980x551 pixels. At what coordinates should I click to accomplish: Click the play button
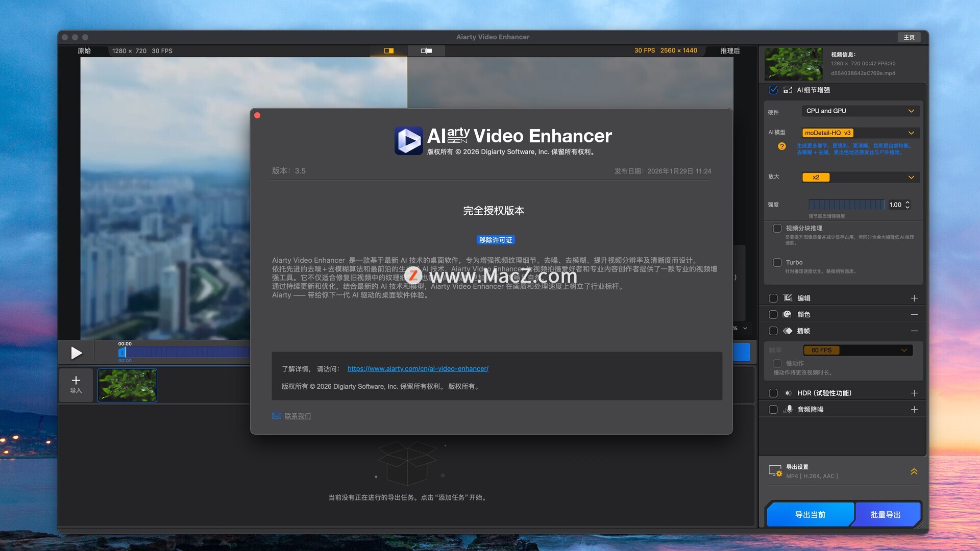[x=76, y=353]
